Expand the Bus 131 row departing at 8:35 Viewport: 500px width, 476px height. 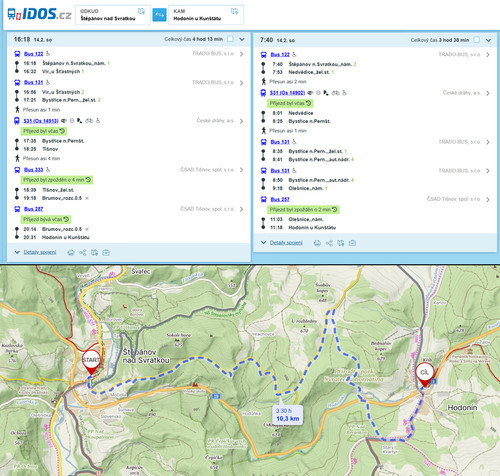coord(488,142)
